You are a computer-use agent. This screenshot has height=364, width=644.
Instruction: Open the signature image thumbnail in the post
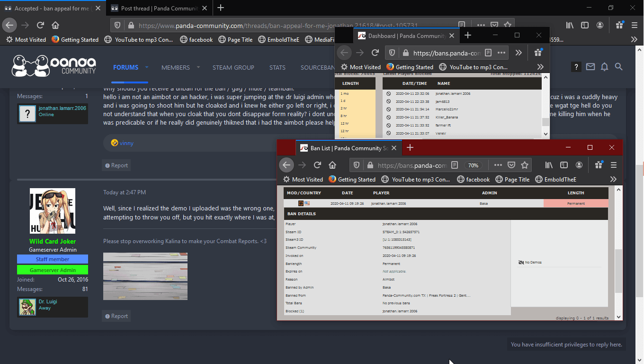pos(145,276)
